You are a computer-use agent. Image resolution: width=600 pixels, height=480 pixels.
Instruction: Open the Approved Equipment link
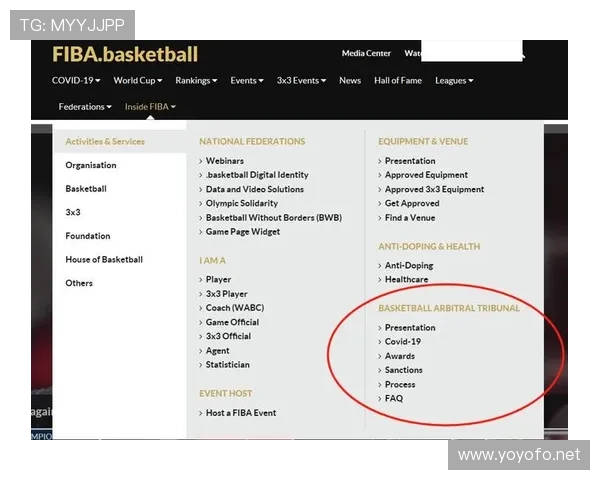pos(426,175)
